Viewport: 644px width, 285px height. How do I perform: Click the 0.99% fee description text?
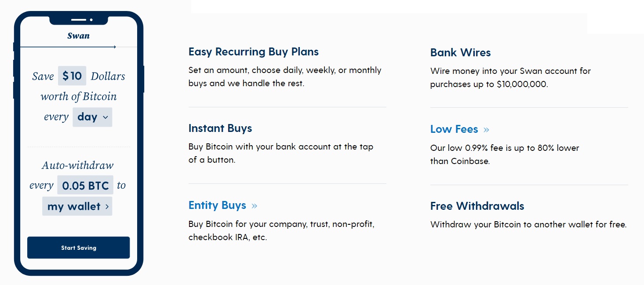tap(505, 154)
